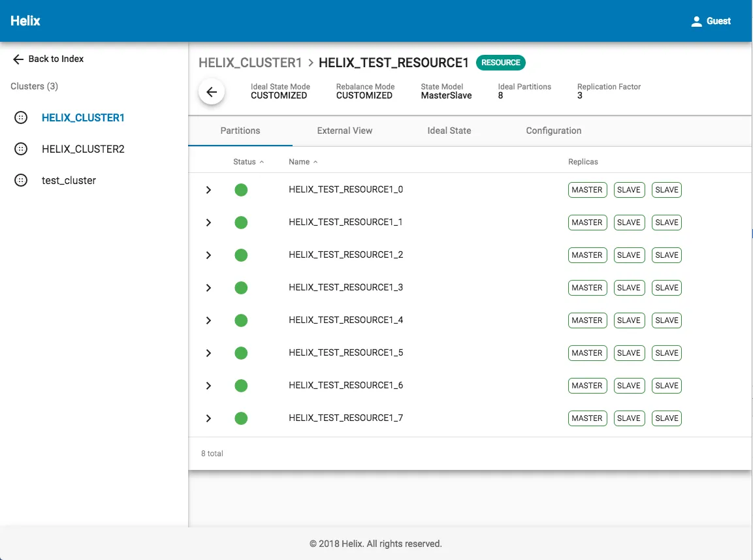Click the Helix logo in header
Image resolution: width=753 pixels, height=560 pixels.
pyautogui.click(x=25, y=21)
